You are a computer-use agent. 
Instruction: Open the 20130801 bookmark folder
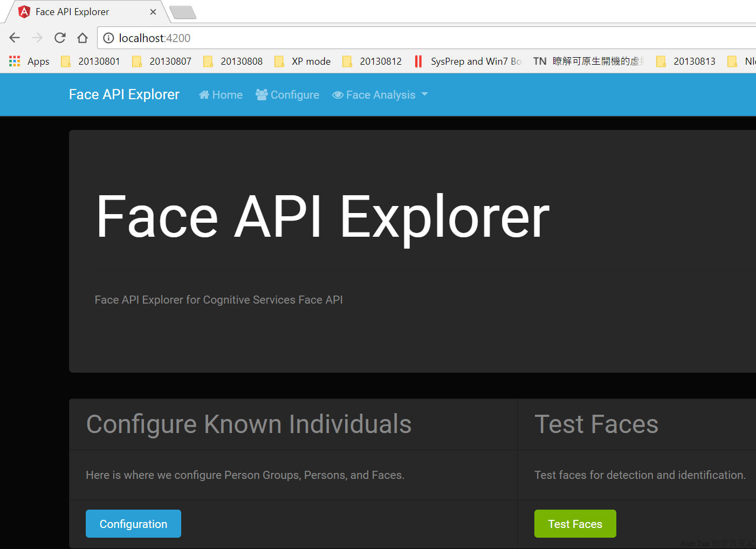coord(91,61)
